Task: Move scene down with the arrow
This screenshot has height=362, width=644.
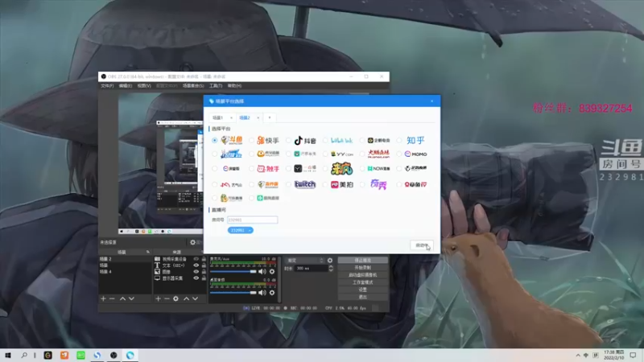Action: 131,298
